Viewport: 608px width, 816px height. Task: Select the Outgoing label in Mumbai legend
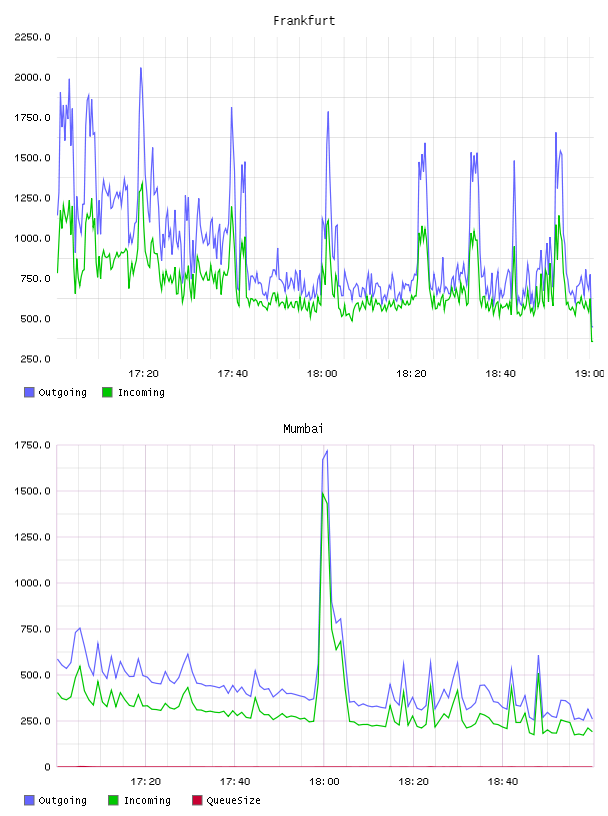coord(62,800)
